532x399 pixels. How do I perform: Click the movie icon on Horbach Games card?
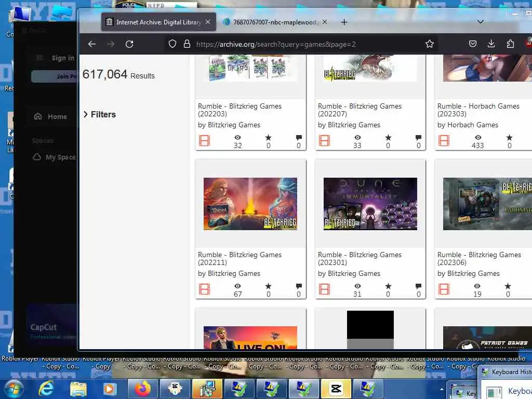tap(444, 140)
